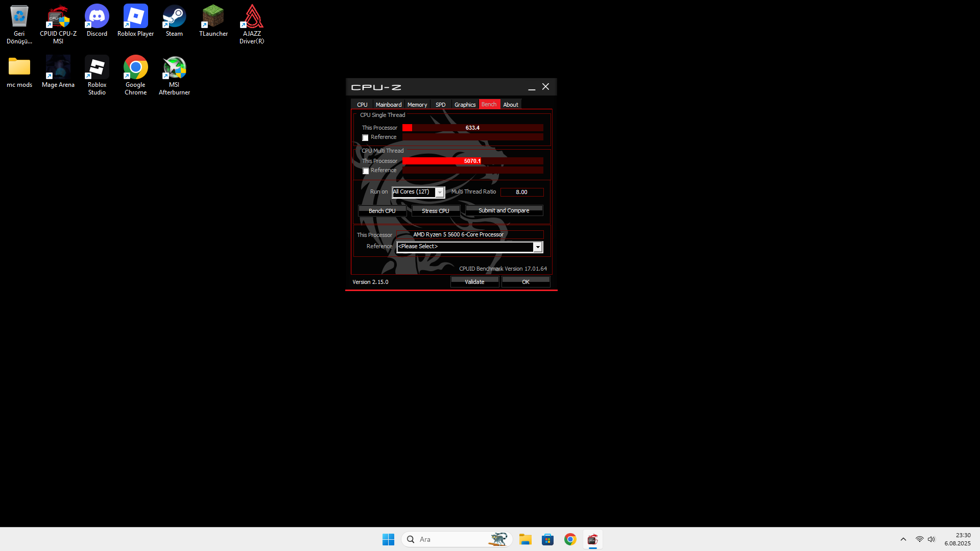Enable the Single Thread Reference checkbox
Viewport: 980px width, 551px height.
tap(365, 138)
